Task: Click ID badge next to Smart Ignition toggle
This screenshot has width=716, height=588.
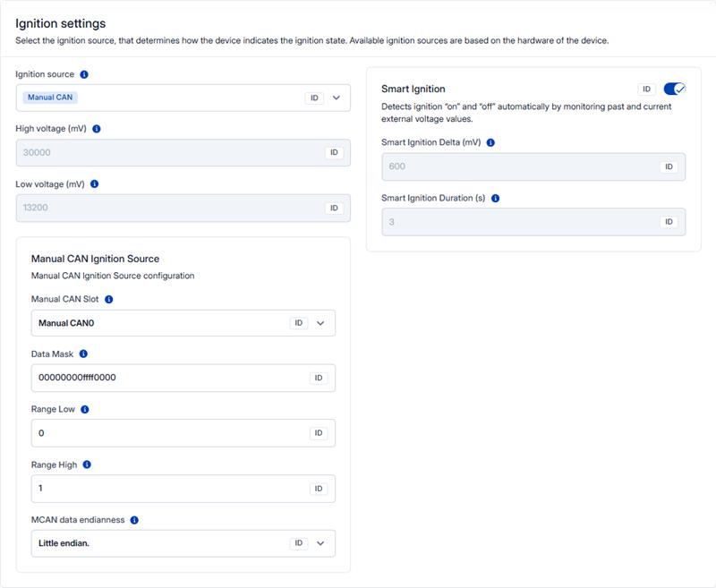Action: [647, 89]
